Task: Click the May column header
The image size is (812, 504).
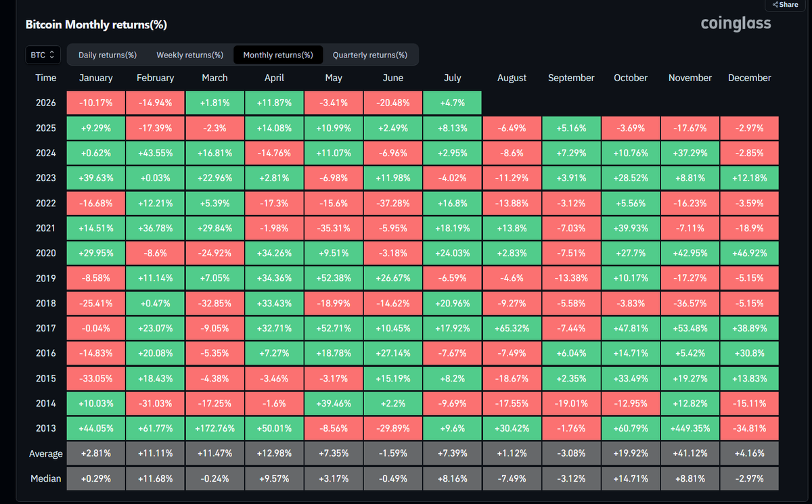Action: (x=334, y=78)
